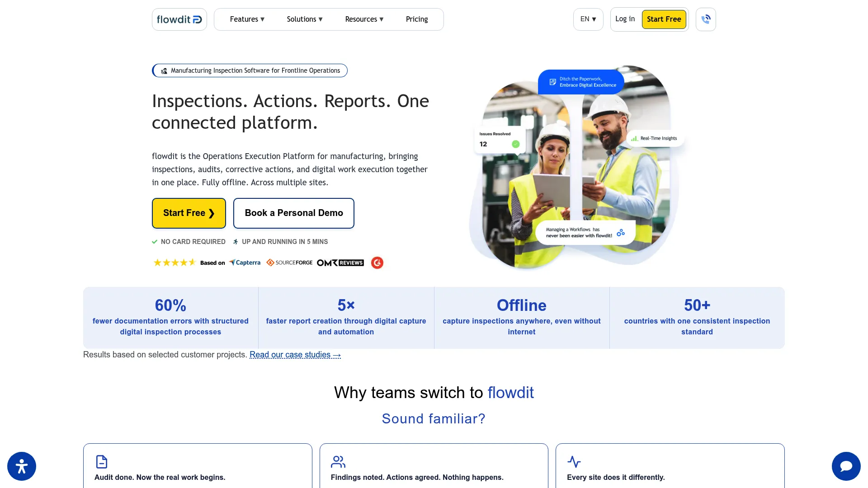This screenshot has width=868, height=488.
Task: Expand the Features dropdown menu
Action: 247,19
